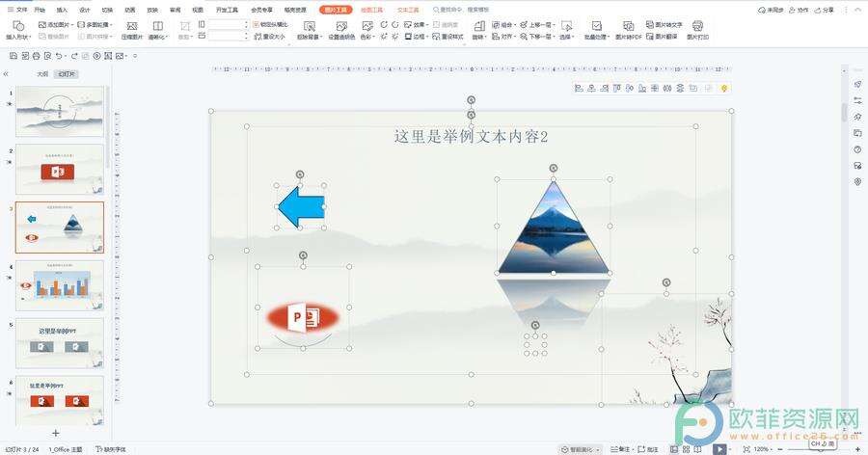
Task: Toggle the 备注 (Notes) pane in status bar
Action: [x=625, y=448]
